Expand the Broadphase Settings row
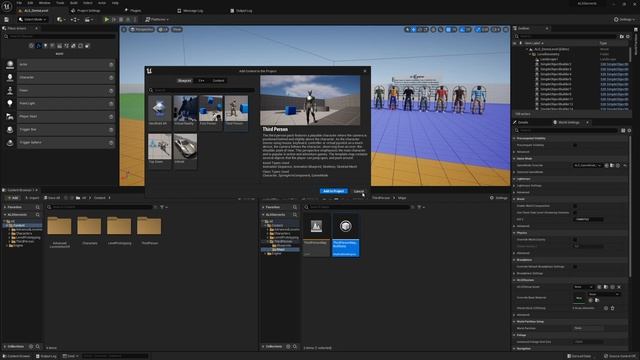This screenshot has width=640, height=360. click(514, 273)
